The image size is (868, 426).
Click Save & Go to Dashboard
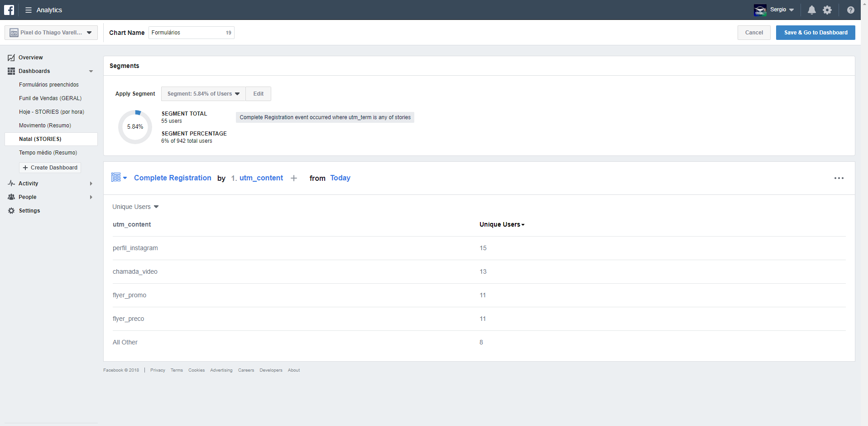point(815,33)
